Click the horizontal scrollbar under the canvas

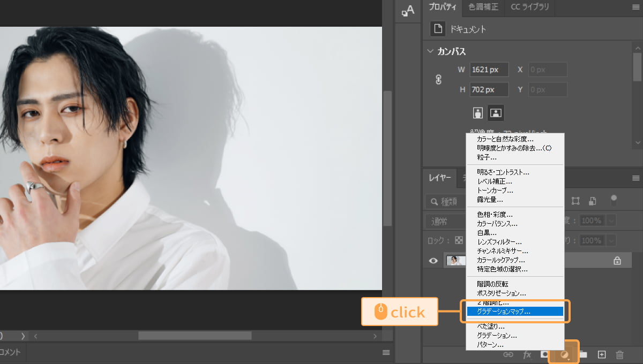coord(194,336)
